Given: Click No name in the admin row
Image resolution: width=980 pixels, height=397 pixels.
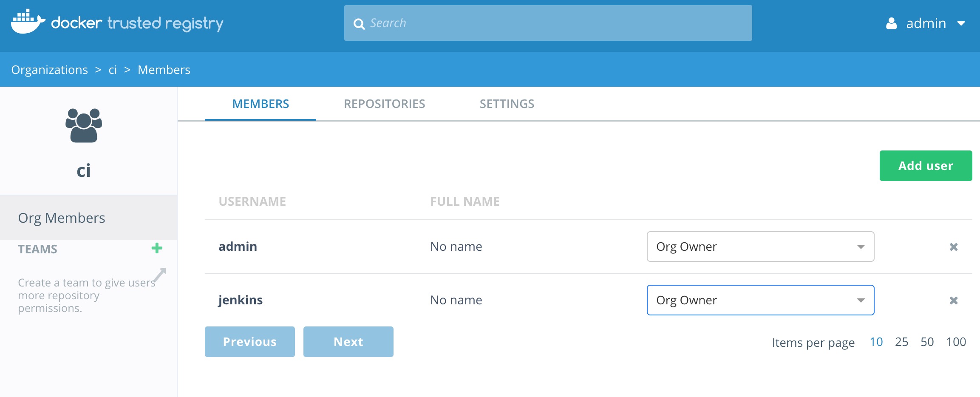Looking at the screenshot, I should (x=456, y=247).
